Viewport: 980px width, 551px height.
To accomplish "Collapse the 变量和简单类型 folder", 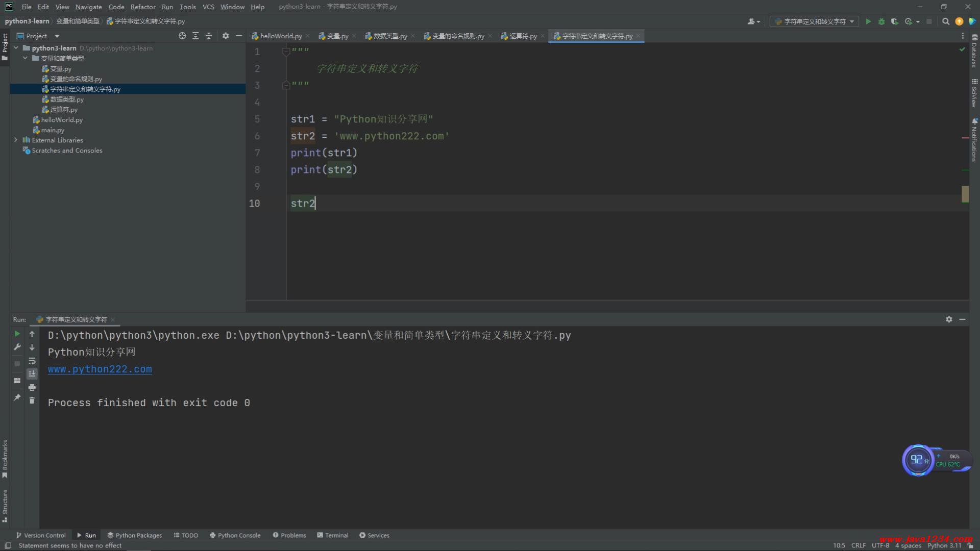I will click(25, 58).
